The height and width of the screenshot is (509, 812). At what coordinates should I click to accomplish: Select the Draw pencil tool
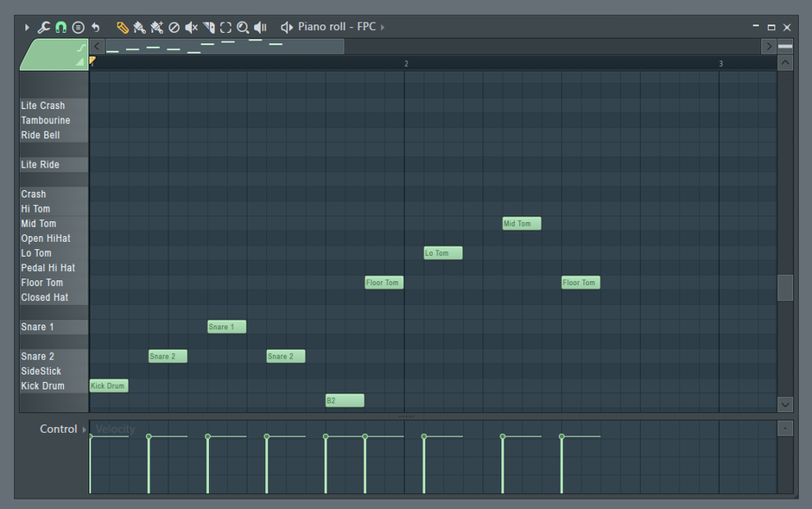tap(122, 27)
